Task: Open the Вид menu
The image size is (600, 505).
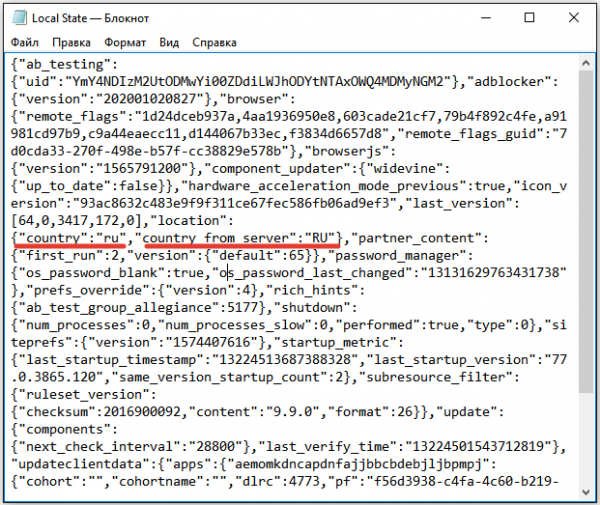Action: 169,42
